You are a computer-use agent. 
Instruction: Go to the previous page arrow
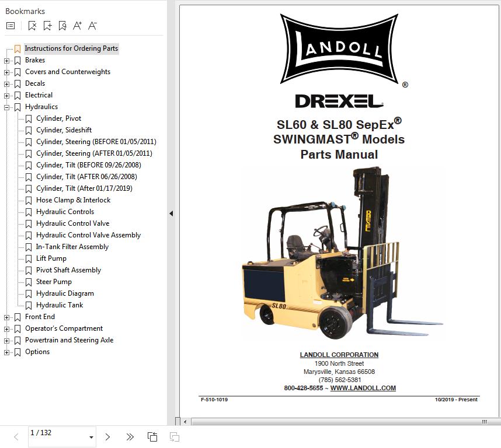tap(16, 437)
